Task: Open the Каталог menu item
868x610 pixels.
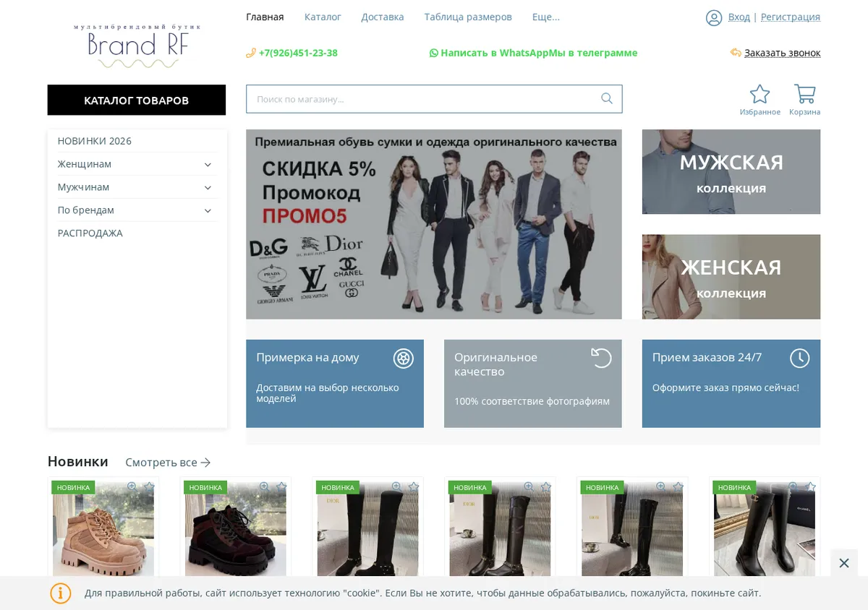Action: pyautogui.click(x=323, y=17)
